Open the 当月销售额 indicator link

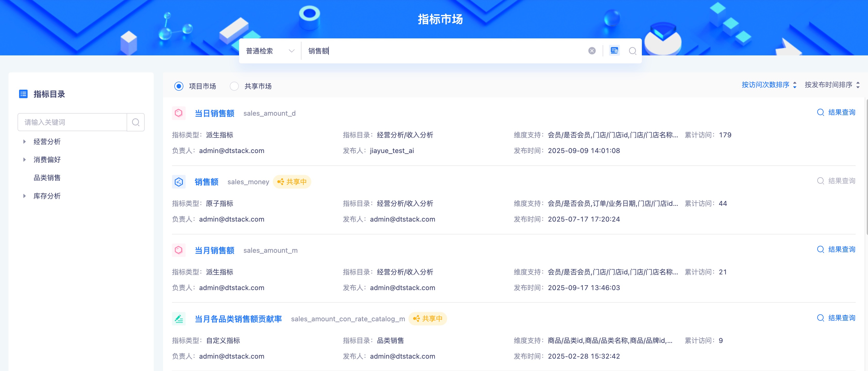(214, 250)
